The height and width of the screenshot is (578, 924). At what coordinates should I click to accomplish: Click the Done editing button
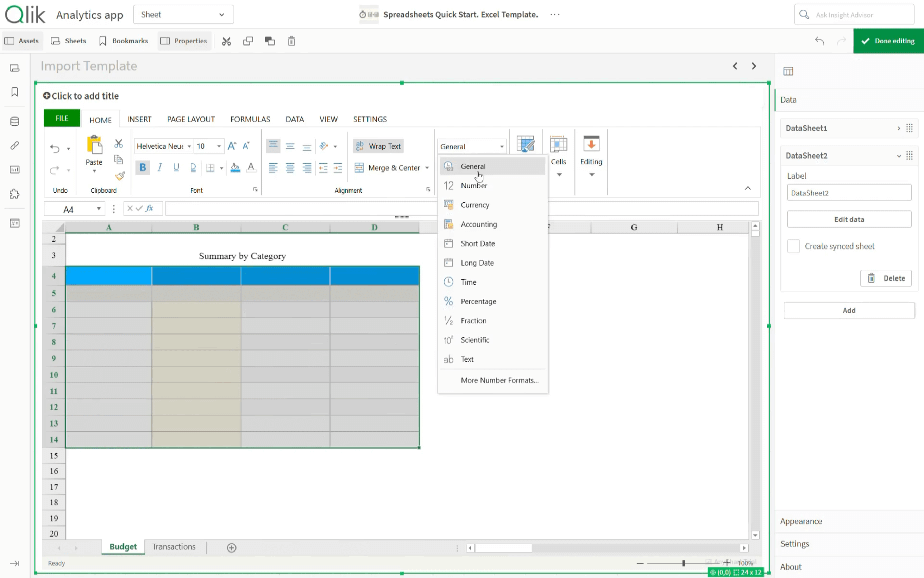click(888, 41)
